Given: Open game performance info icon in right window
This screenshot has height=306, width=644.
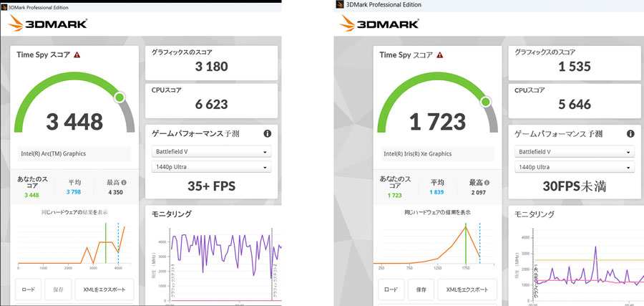Looking at the screenshot, I should (x=630, y=134).
